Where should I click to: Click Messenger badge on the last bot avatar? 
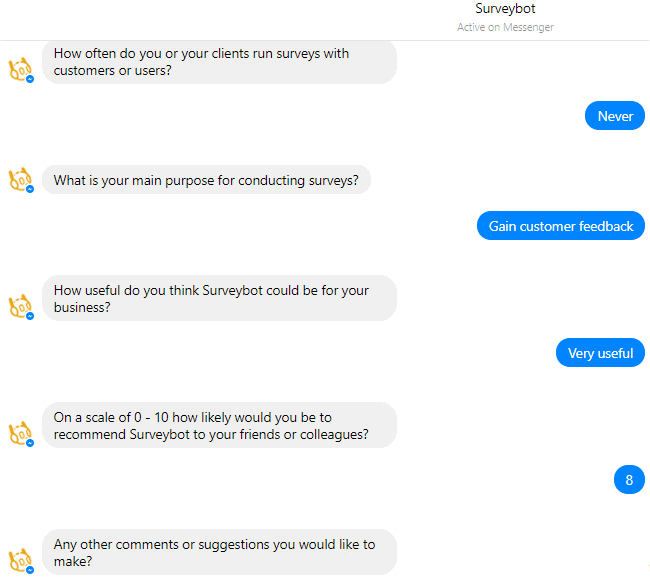pos(30,570)
